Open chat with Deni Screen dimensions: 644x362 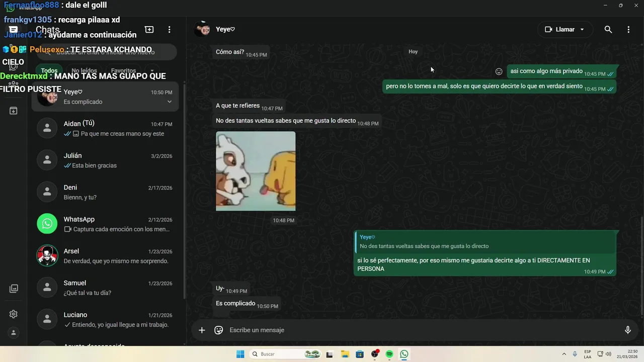coord(105,192)
